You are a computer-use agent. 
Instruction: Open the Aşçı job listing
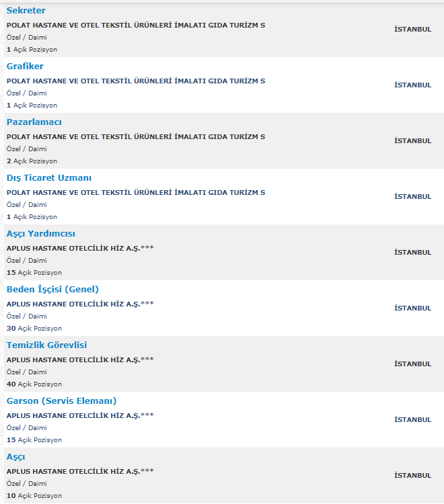point(15,457)
